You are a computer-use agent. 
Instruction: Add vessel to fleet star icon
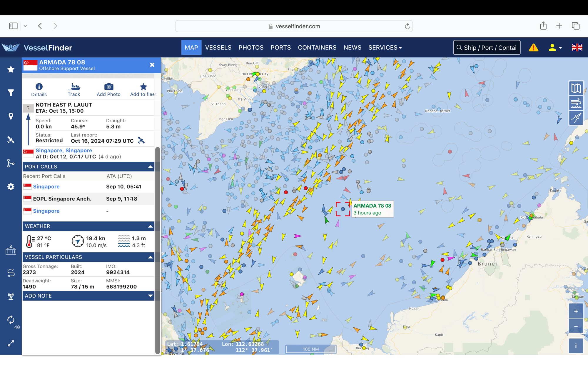143,87
